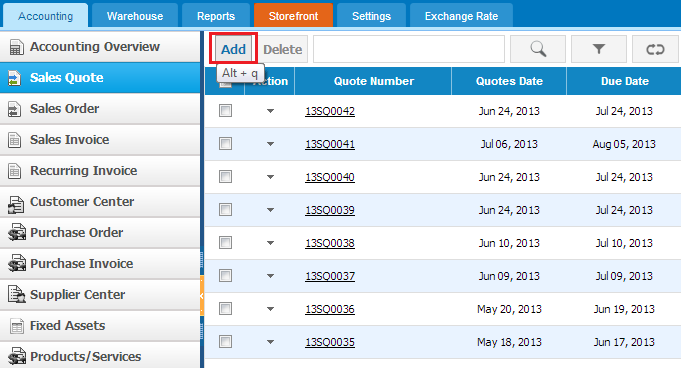Screen dimensions: 681x368
Task: Tick the checkbox for quote 13SQ0039
Action: (x=225, y=209)
